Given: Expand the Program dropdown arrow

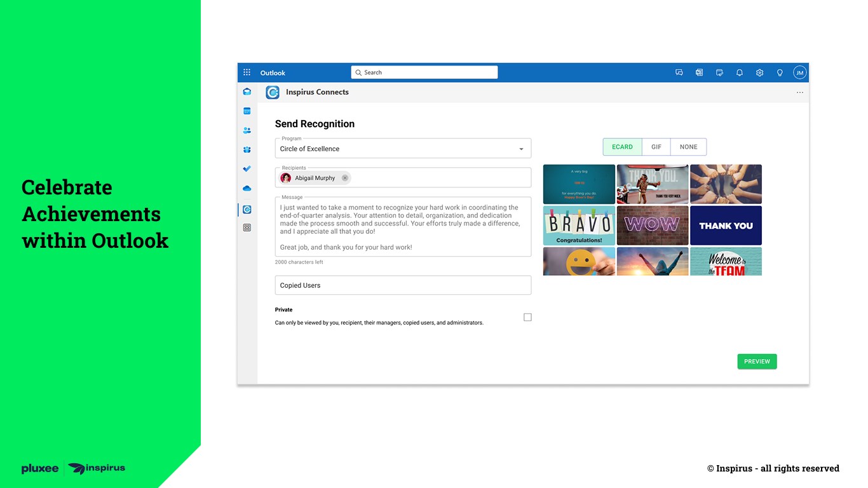Looking at the screenshot, I should (x=521, y=149).
